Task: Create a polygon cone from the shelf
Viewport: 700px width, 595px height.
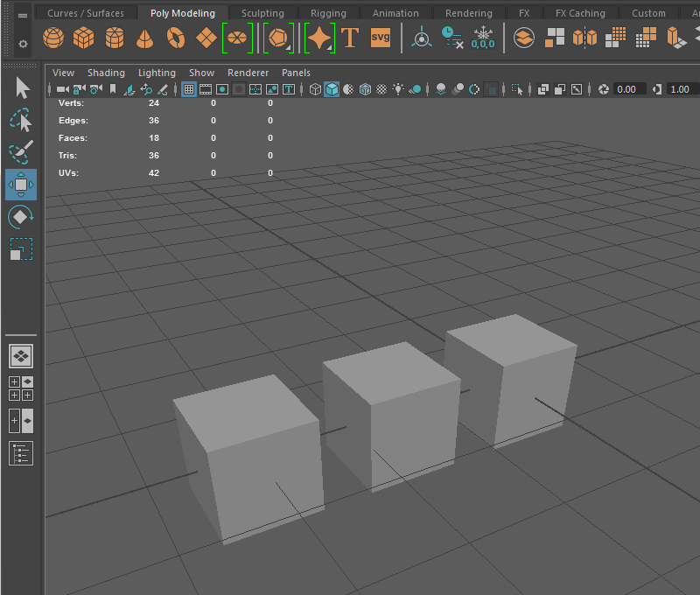Action: [x=144, y=38]
